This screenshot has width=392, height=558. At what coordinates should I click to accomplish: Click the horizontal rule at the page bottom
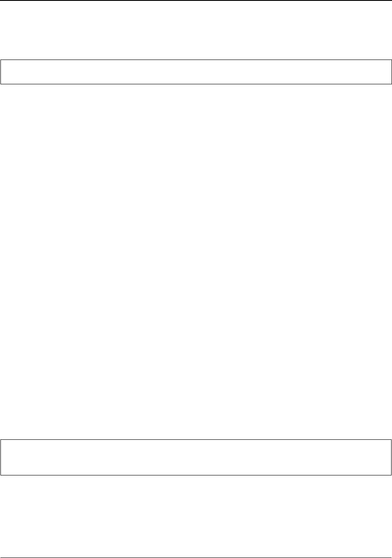pos(196,557)
